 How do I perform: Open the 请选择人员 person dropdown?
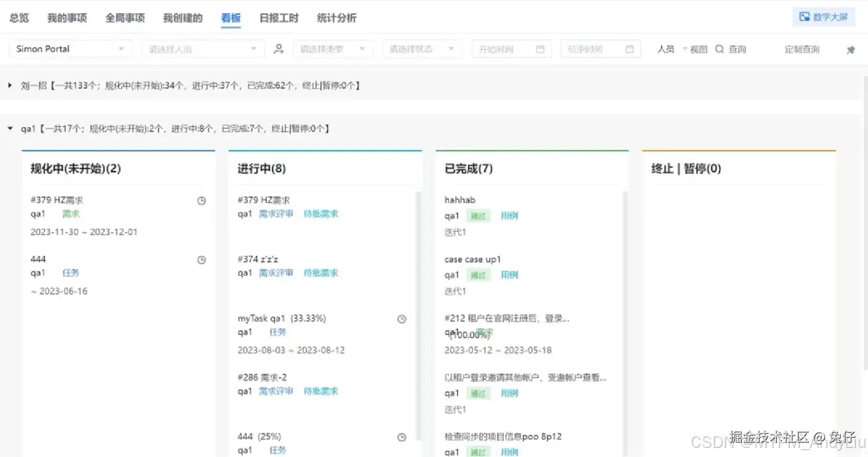point(203,49)
